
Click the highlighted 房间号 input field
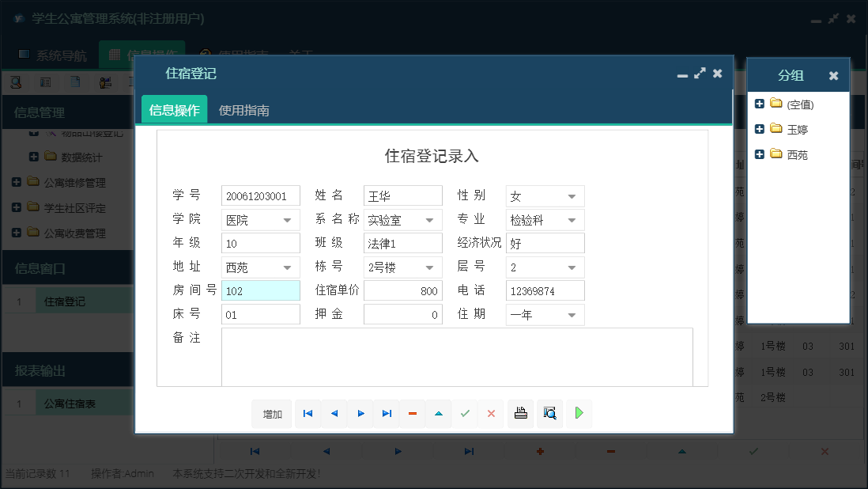click(261, 290)
